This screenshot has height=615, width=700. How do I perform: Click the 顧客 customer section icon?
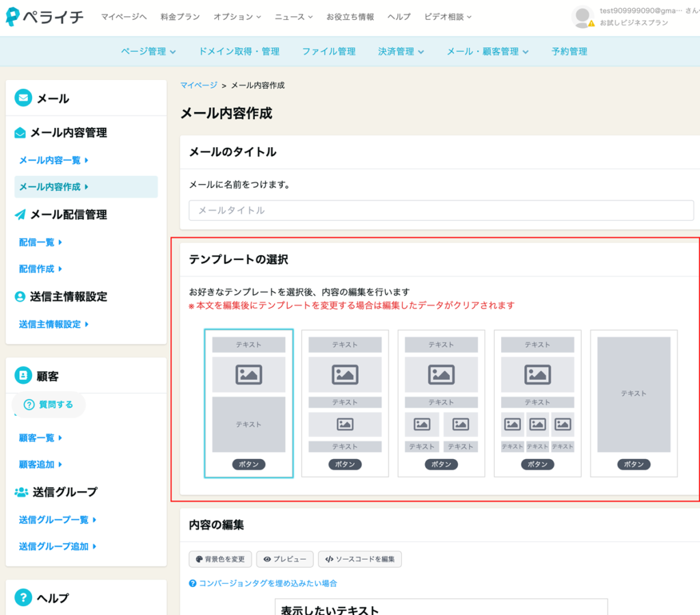click(23, 376)
